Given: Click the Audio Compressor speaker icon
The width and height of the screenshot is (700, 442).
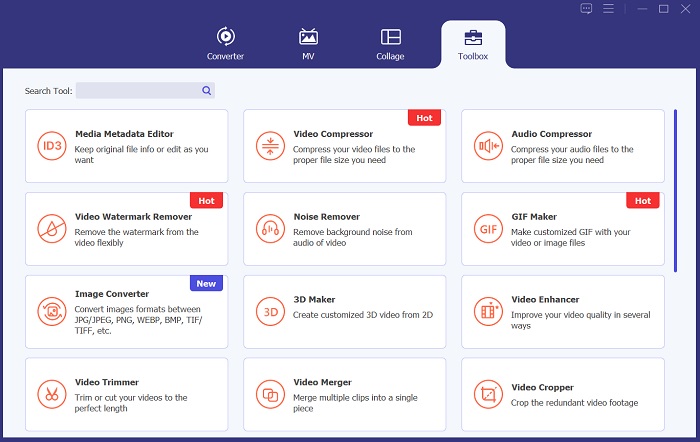Looking at the screenshot, I should click(488, 146).
